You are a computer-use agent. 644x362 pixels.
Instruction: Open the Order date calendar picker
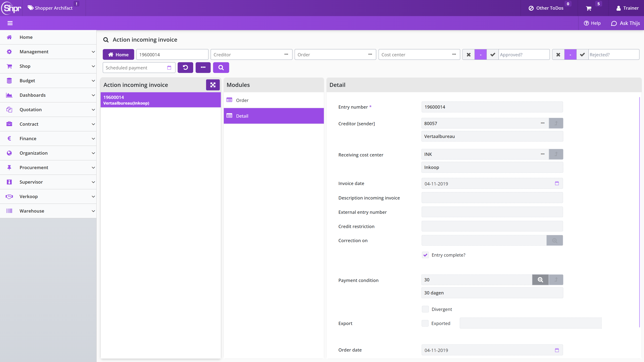[x=557, y=350]
